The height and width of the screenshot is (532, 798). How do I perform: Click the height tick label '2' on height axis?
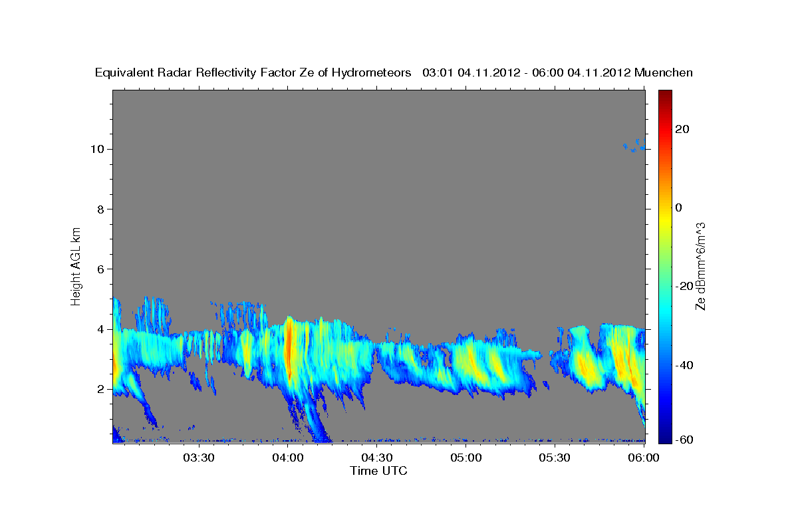101,389
